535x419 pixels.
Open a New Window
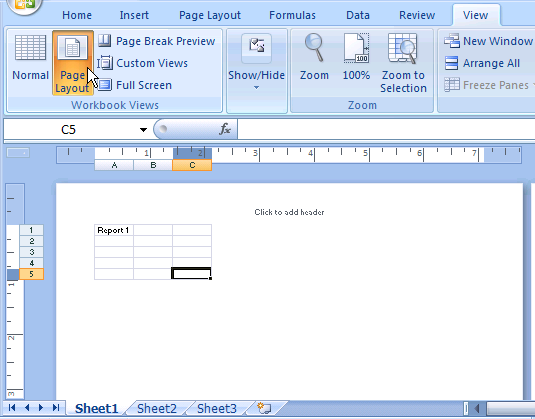pos(488,41)
